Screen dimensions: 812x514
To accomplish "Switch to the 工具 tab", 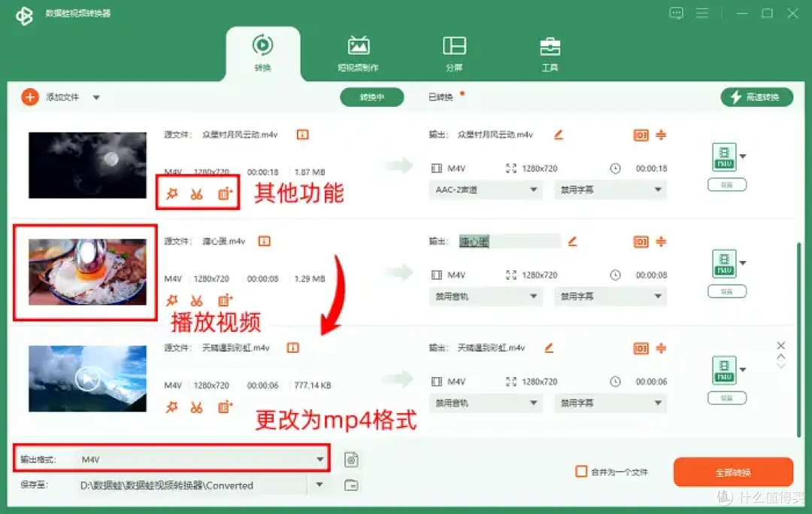I will [550, 53].
